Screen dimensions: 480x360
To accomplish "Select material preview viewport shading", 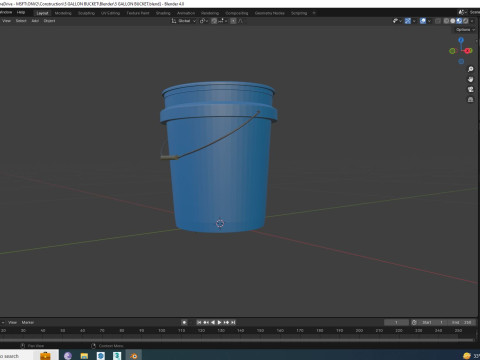I will pyautogui.click(x=459, y=21).
